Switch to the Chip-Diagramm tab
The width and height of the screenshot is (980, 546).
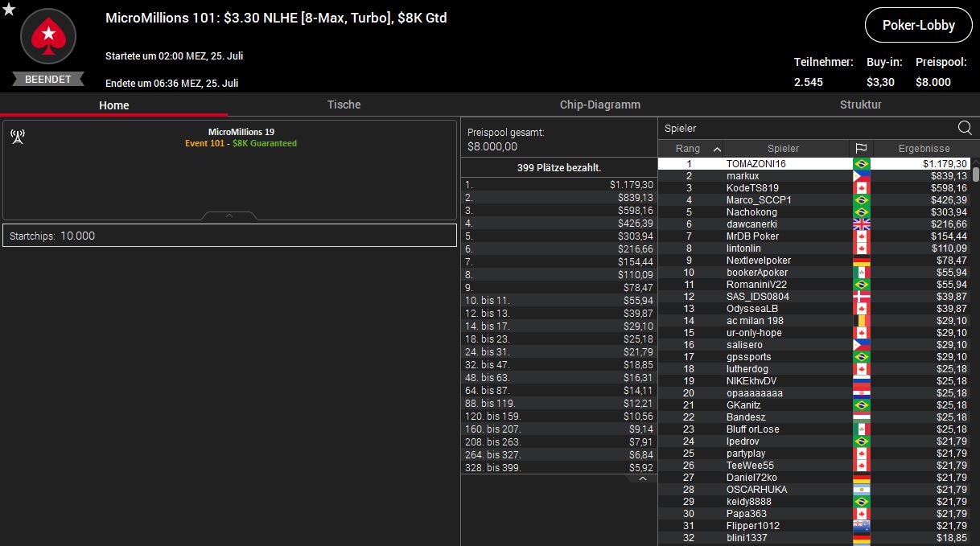pos(600,105)
